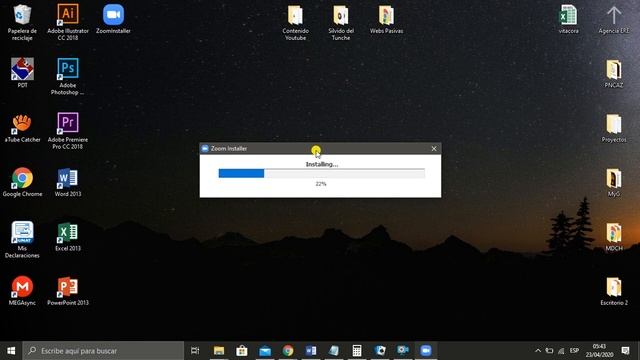Select the Contenido Youtube folder
The image size is (640, 360).
pos(296,22)
